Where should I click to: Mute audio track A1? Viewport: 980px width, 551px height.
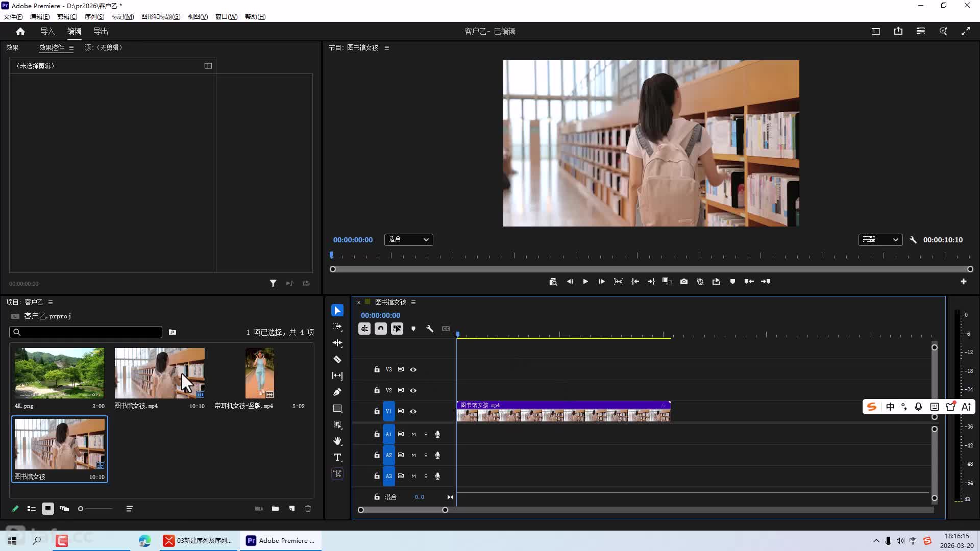(413, 434)
